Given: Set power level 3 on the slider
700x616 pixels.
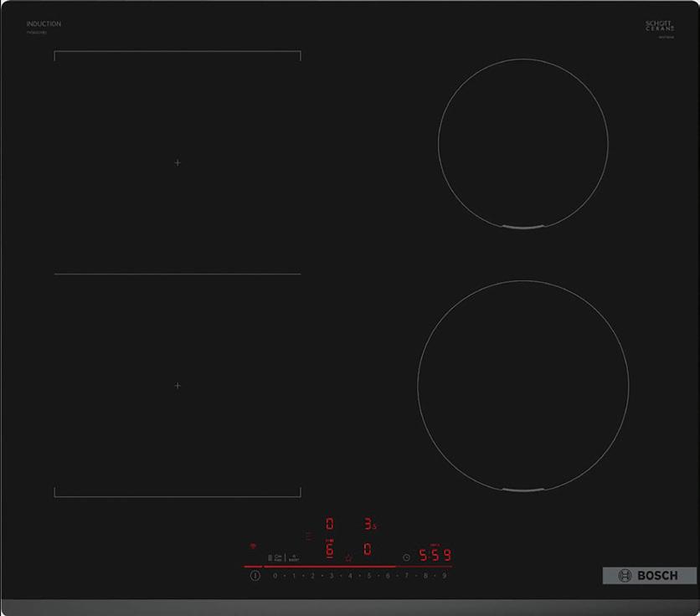Looking at the screenshot, I should 332,576.
